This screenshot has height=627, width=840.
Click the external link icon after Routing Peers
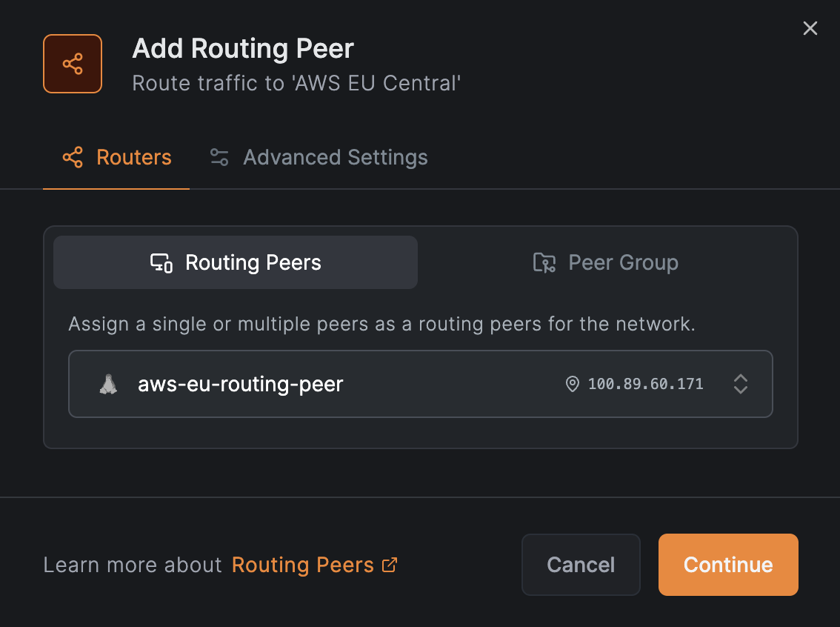coord(390,565)
